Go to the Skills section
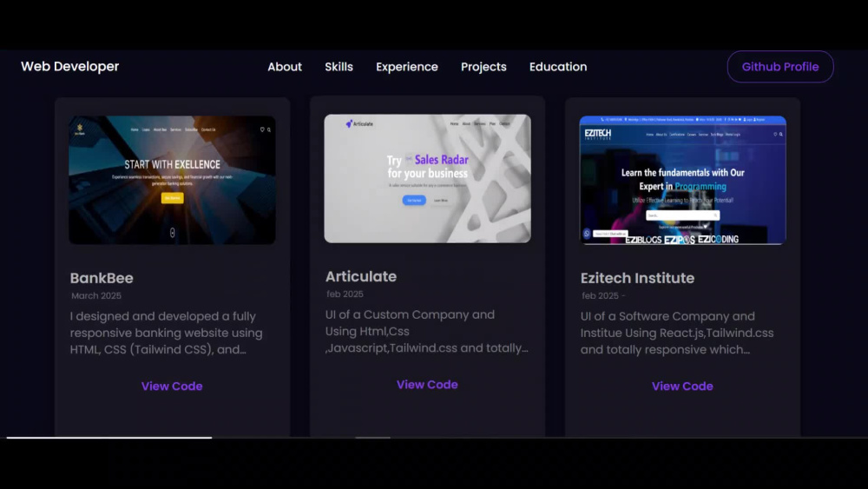Image resolution: width=868 pixels, height=489 pixels. point(339,67)
